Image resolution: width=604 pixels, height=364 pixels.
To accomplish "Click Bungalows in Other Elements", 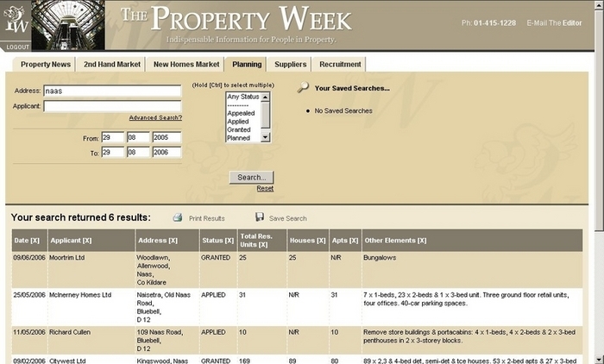I will (380, 258).
